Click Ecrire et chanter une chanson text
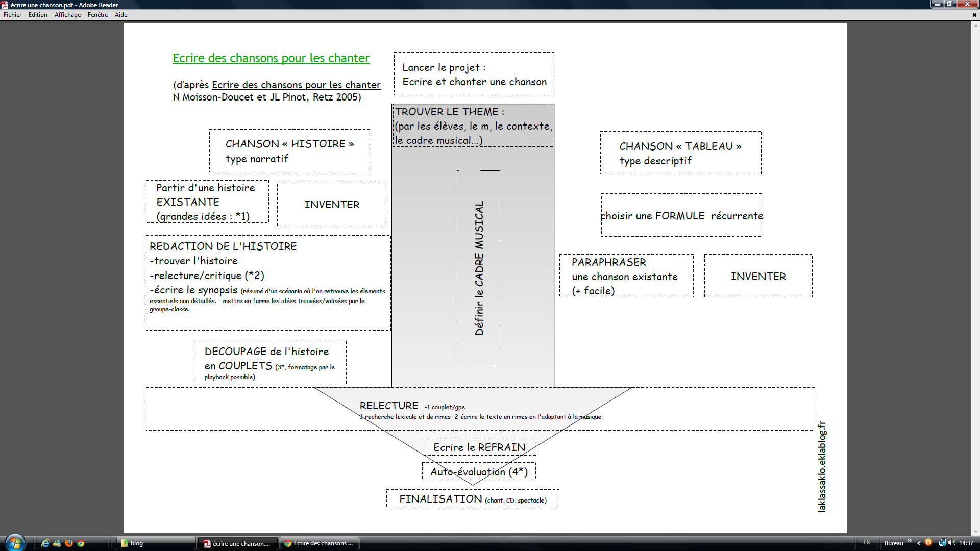 (x=474, y=82)
